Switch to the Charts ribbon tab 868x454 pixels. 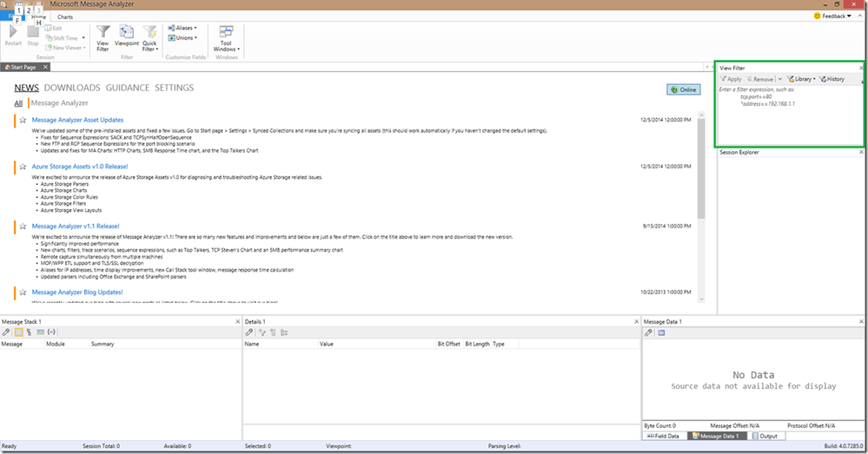(x=65, y=17)
